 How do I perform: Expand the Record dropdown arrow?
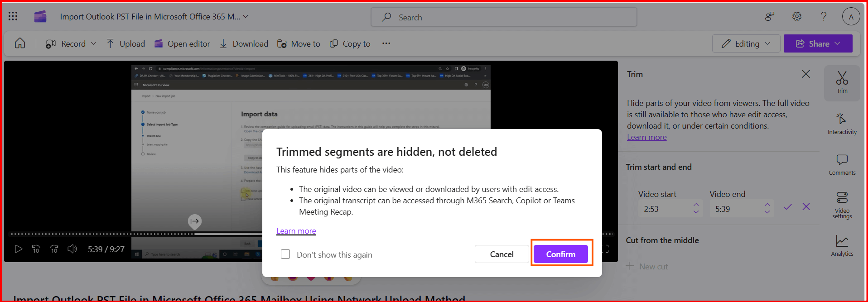[x=94, y=44]
